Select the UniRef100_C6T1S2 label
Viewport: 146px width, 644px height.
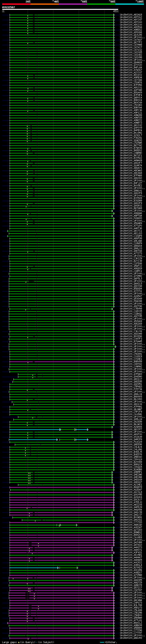pos(131,50)
